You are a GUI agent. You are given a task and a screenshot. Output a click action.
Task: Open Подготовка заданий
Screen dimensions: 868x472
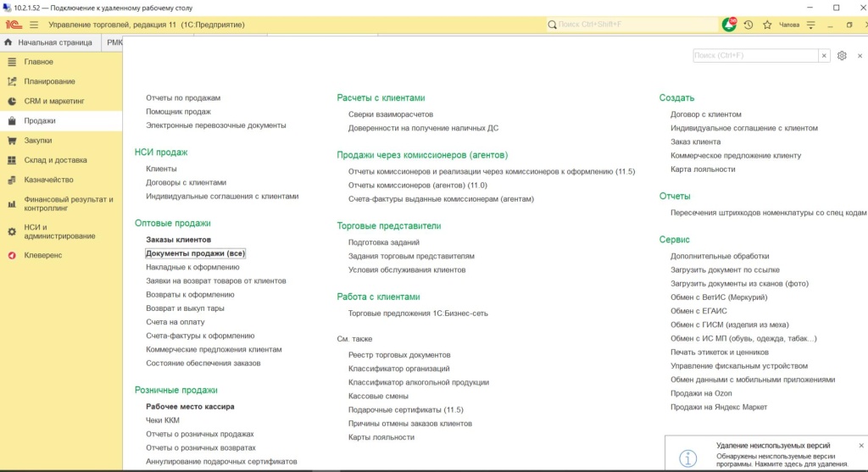tap(384, 242)
